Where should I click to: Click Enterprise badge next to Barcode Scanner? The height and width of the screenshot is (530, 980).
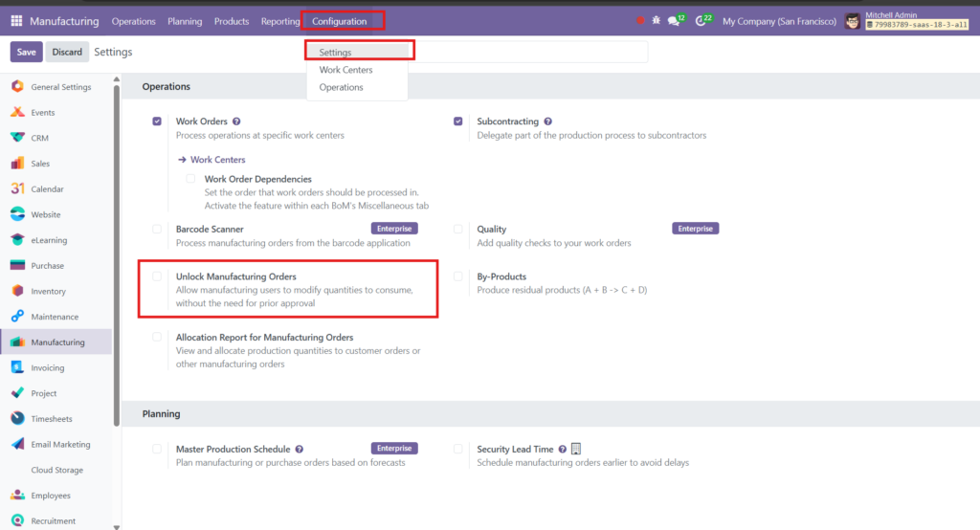[x=394, y=229]
